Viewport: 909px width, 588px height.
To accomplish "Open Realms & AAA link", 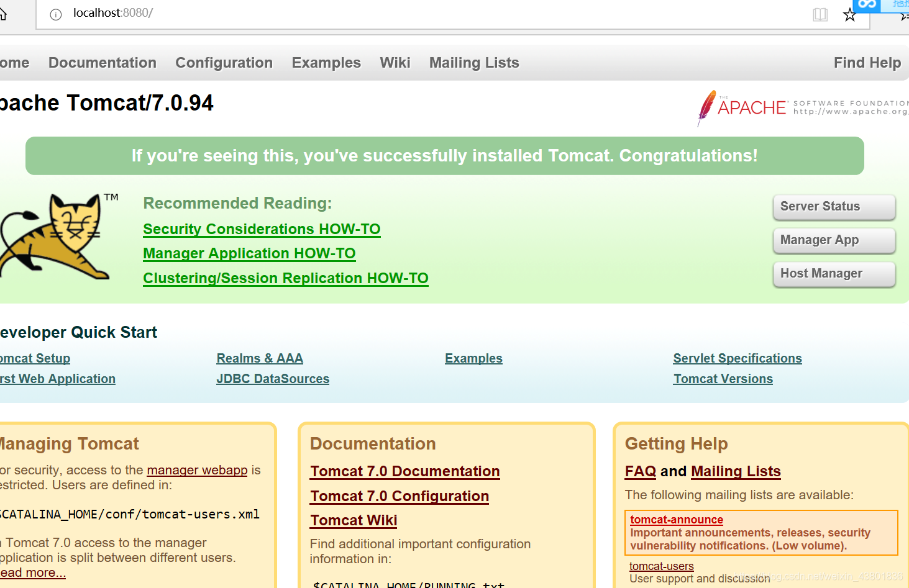I will (x=260, y=358).
